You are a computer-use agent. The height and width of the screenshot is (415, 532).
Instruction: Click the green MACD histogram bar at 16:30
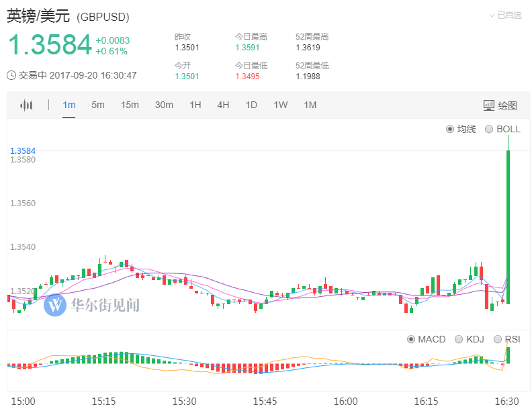[x=508, y=355]
